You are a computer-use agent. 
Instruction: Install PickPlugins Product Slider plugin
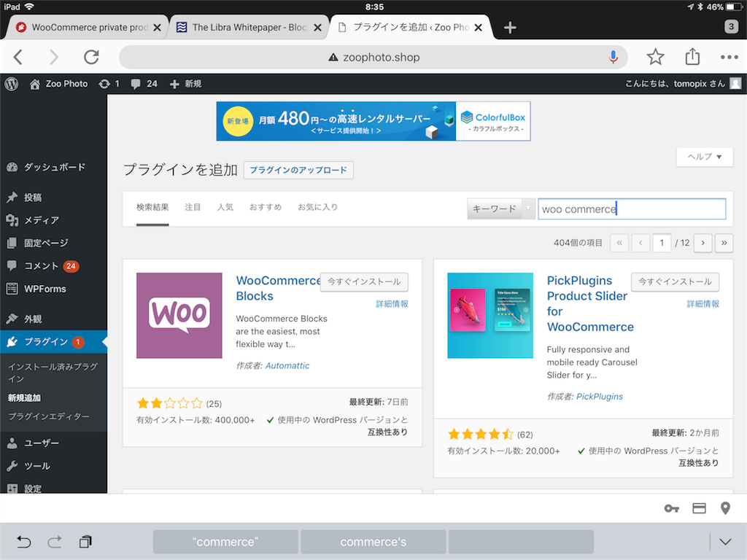click(675, 281)
